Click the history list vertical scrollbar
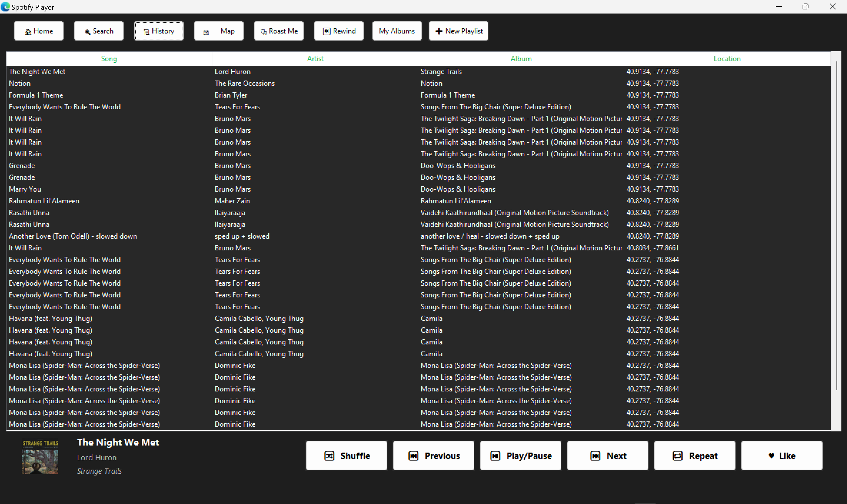This screenshot has width=847, height=504. tap(836, 224)
